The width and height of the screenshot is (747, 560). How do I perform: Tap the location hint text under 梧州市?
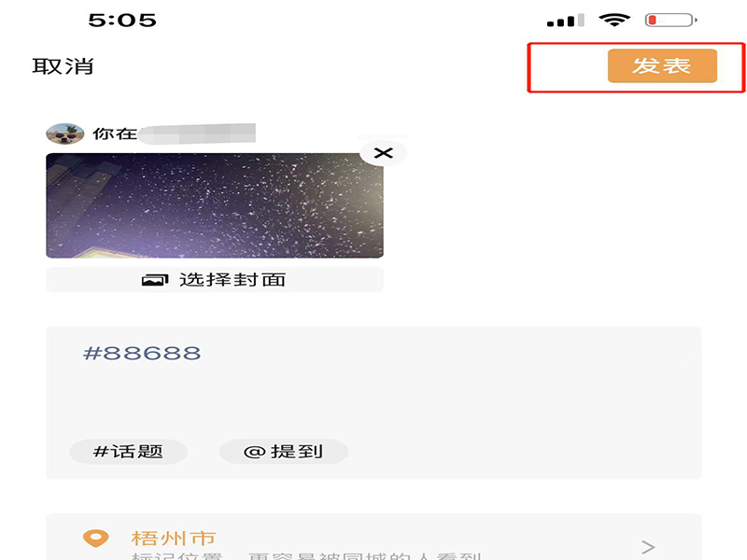point(306,555)
